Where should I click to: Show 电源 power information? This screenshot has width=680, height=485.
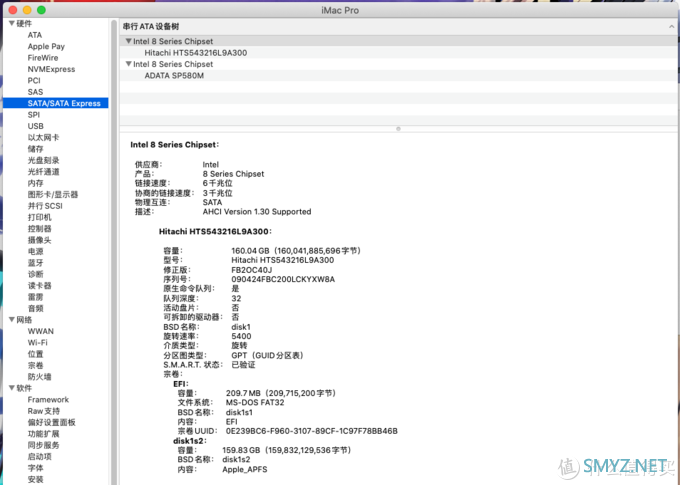36,252
